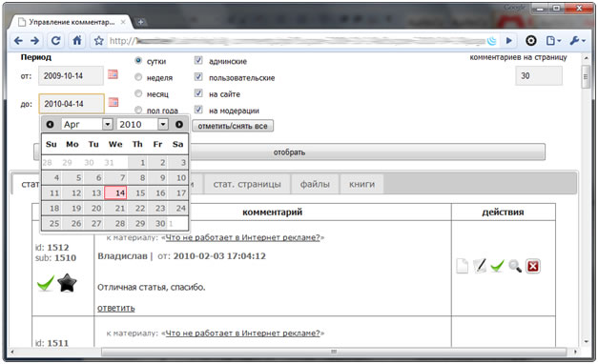Select day 1 in April calendar
598x364 pixels.
pyautogui.click(x=137, y=162)
